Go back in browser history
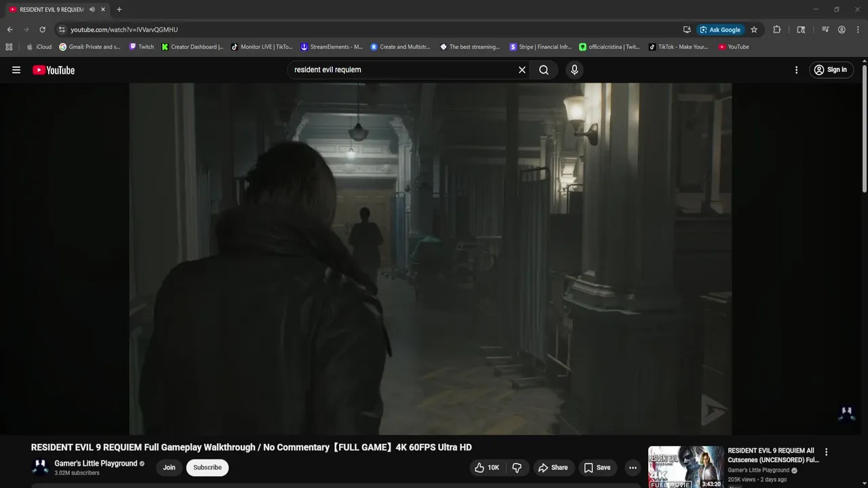 pos(9,30)
